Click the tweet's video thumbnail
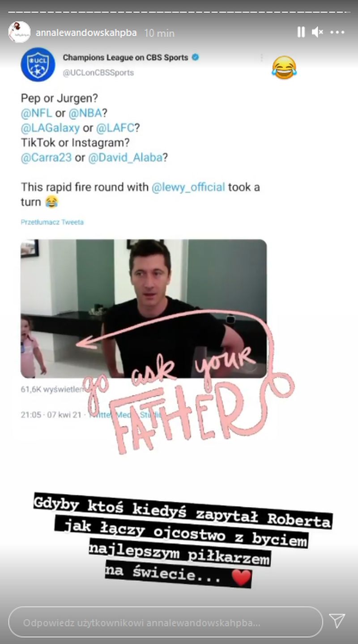 point(144,309)
